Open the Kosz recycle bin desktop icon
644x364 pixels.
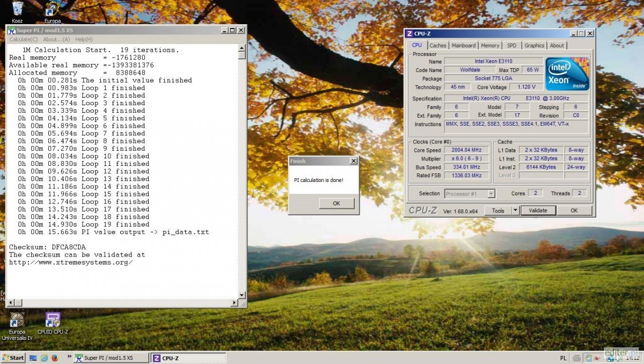tap(17, 12)
